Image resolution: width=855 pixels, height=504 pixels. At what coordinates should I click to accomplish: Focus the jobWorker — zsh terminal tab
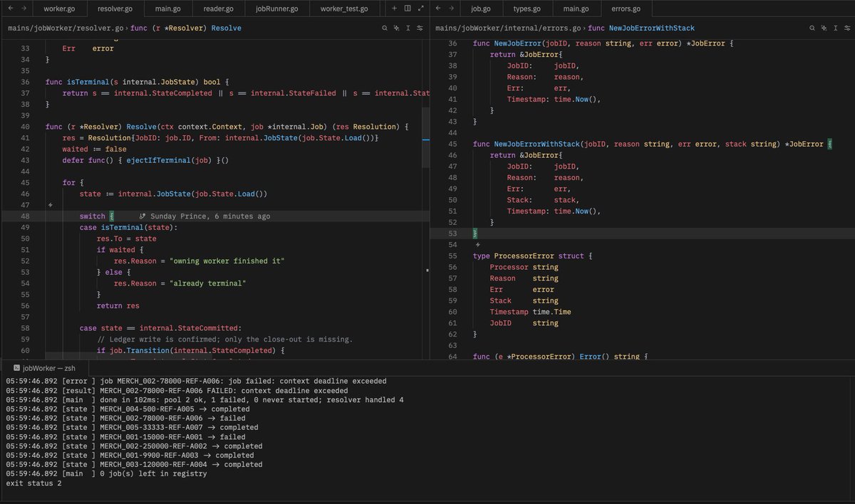[44, 368]
